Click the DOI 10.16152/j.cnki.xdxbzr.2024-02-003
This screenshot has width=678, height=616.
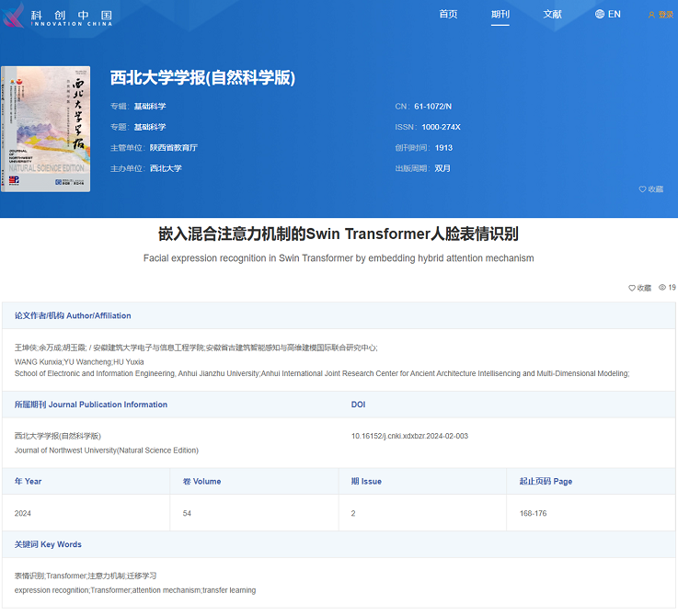(x=409, y=436)
